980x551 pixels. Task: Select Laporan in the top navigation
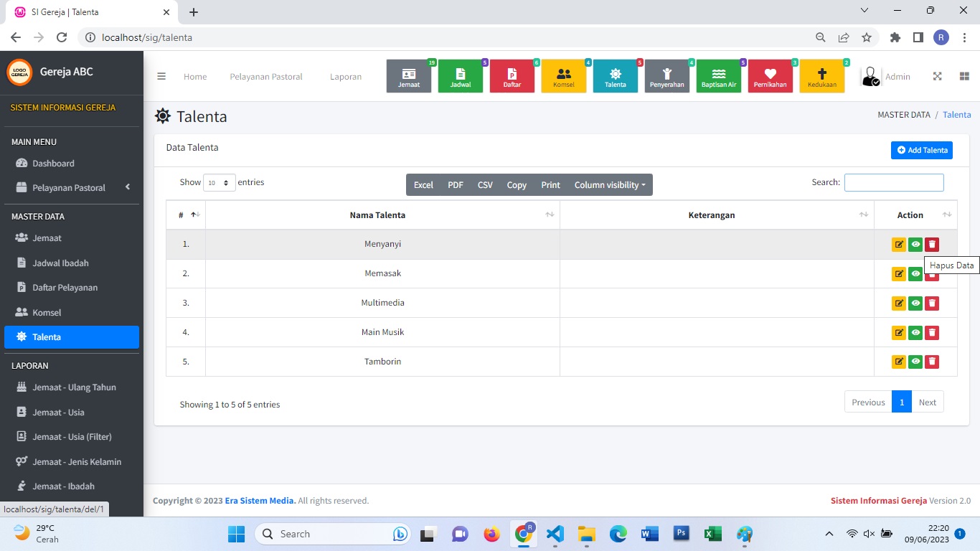pyautogui.click(x=345, y=77)
